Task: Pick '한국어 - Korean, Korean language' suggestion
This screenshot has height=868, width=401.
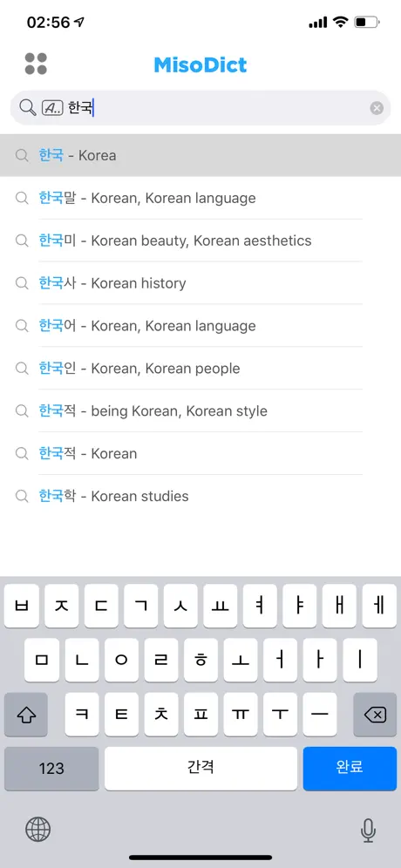Action: [x=200, y=326]
